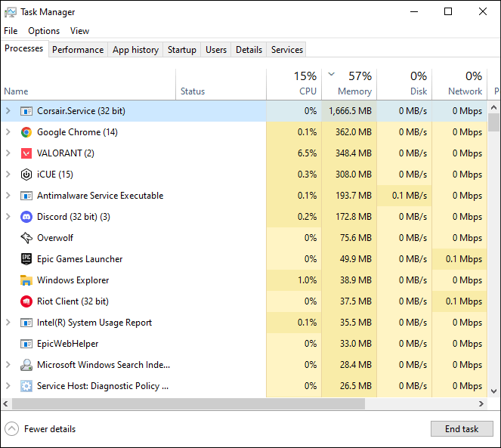The image size is (501, 448).
Task: Click the 0.1 MB/s disk cell
Action: [404, 196]
